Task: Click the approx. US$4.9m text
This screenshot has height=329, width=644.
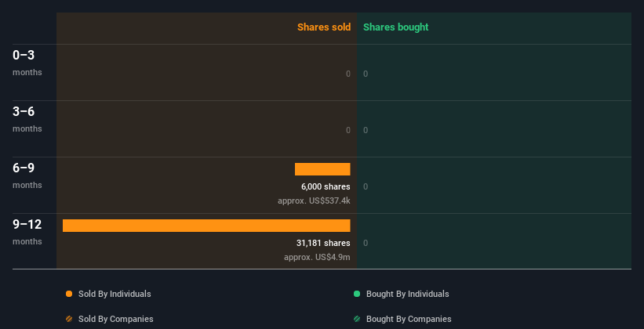Action: [x=317, y=257]
